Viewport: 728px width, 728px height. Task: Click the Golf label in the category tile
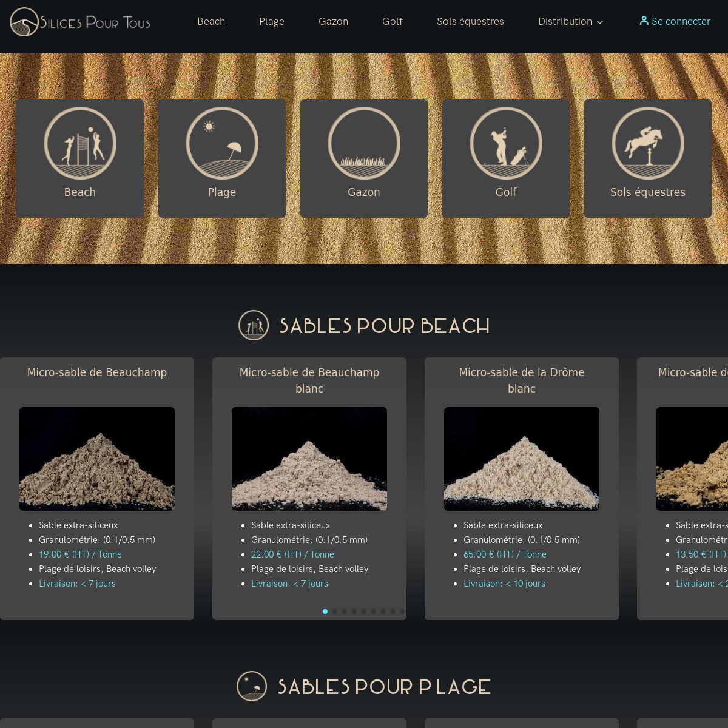coord(506,192)
